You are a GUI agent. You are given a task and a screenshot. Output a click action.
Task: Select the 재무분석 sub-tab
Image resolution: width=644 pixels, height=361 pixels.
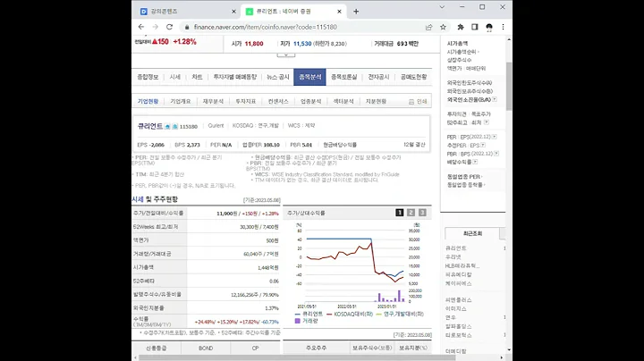tap(213, 101)
